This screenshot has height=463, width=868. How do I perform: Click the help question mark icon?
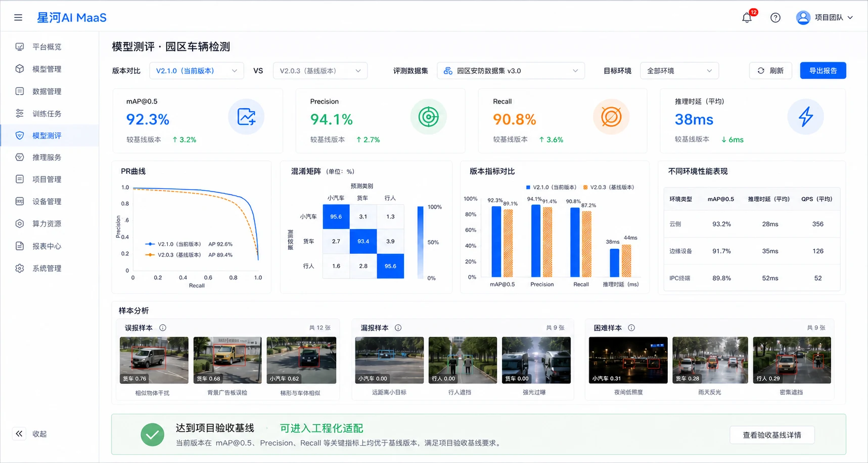pyautogui.click(x=775, y=18)
